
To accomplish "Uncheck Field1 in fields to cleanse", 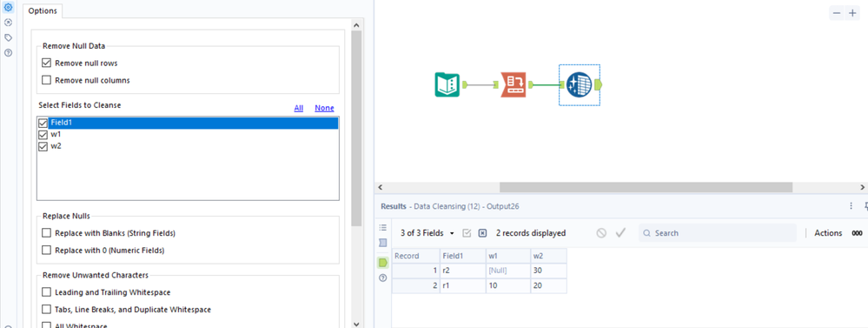I will click(x=43, y=123).
